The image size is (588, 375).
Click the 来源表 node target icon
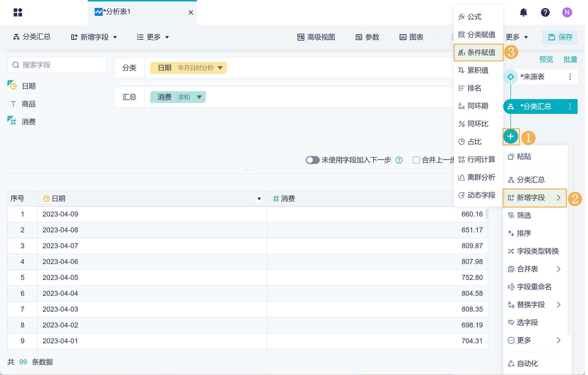pyautogui.click(x=510, y=77)
